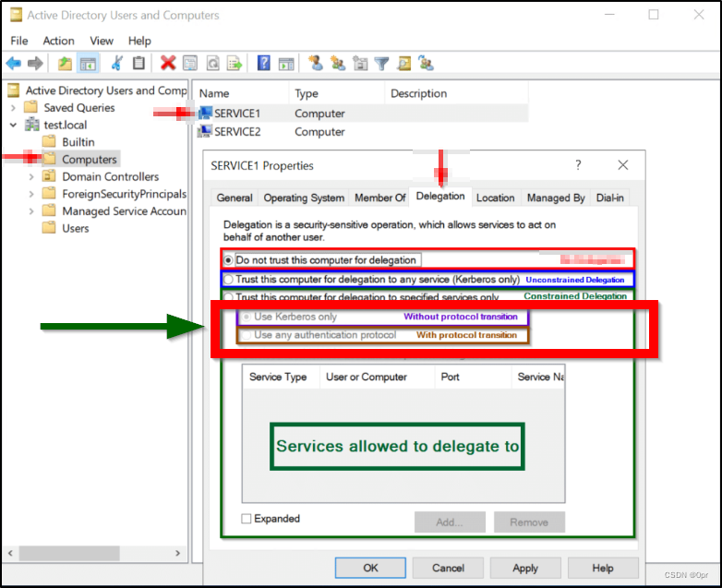Click the Paste clipboard toolbar icon
The height and width of the screenshot is (588, 722).
pyautogui.click(x=138, y=63)
